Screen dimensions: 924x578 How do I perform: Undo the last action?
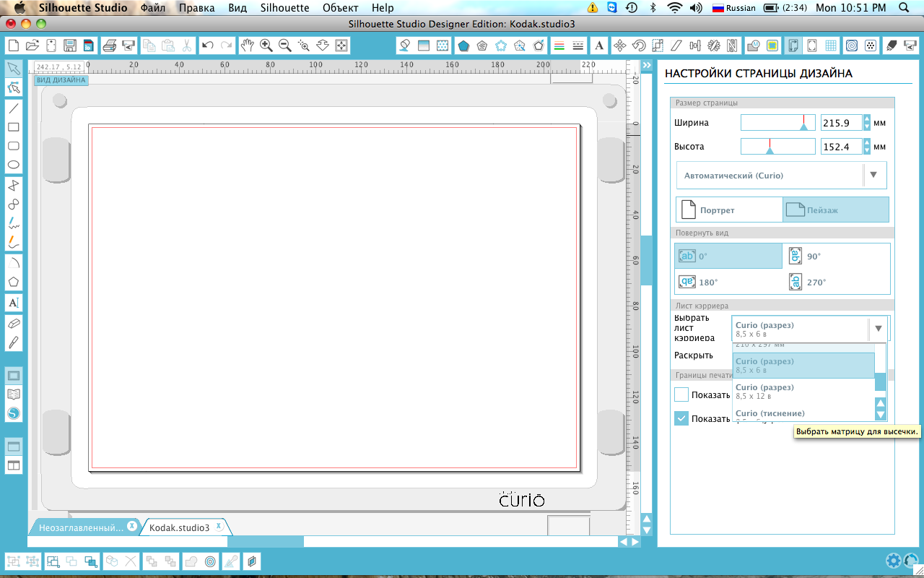pos(208,46)
